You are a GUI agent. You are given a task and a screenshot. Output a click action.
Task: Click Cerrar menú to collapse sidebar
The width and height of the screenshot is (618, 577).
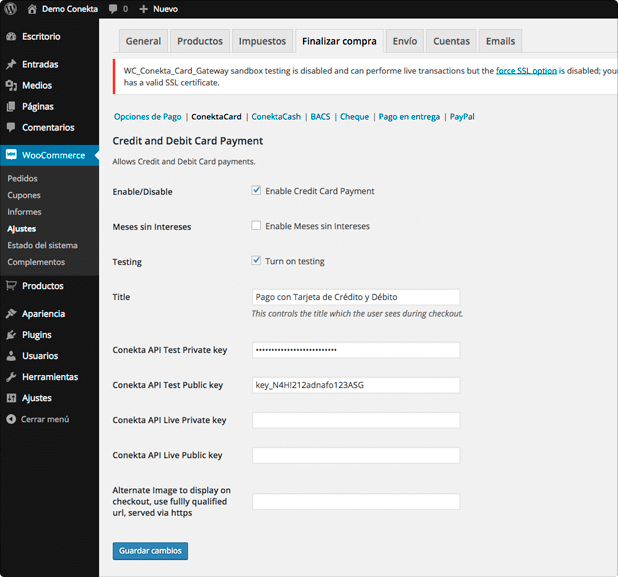45,419
